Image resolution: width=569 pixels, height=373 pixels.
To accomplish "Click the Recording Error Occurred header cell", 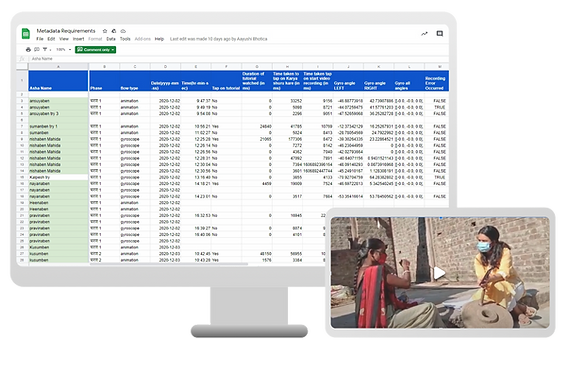I will pos(437,81).
